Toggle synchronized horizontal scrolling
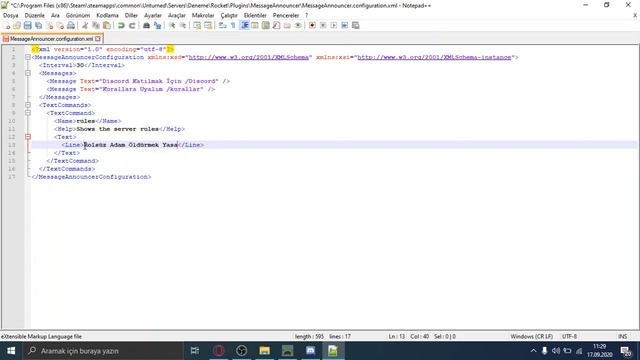This screenshot has width=640, height=360. (x=208, y=25)
